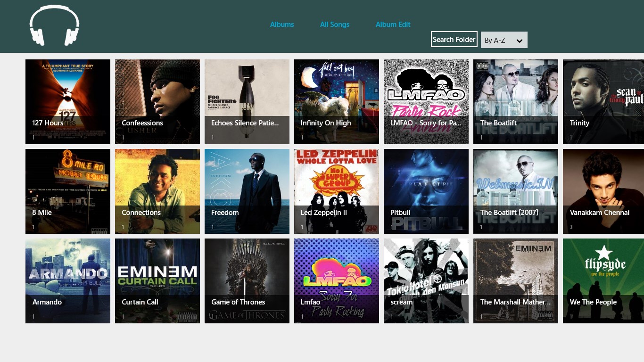The height and width of the screenshot is (362, 644).
Task: Open Akon's Freedom album
Action: coord(247,191)
